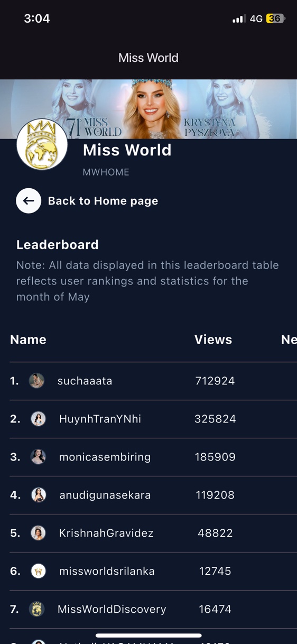Tap missworldsrilanka's profile avatar

click(x=39, y=571)
